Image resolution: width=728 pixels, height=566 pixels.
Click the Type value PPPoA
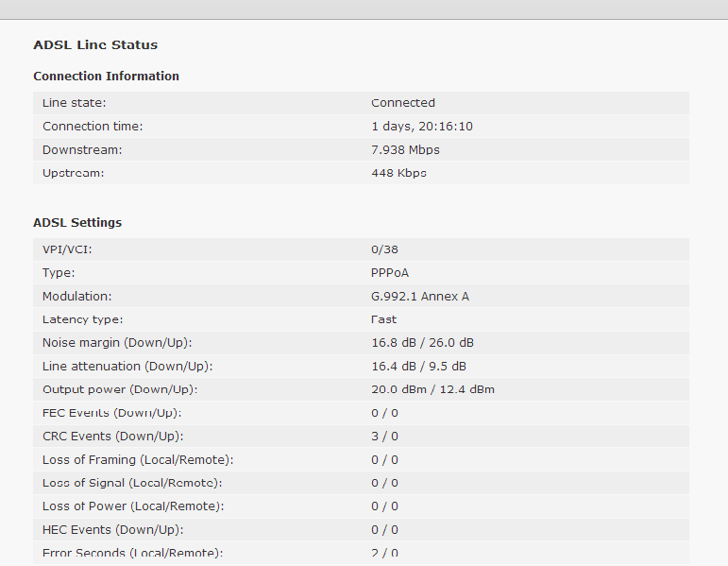[390, 273]
